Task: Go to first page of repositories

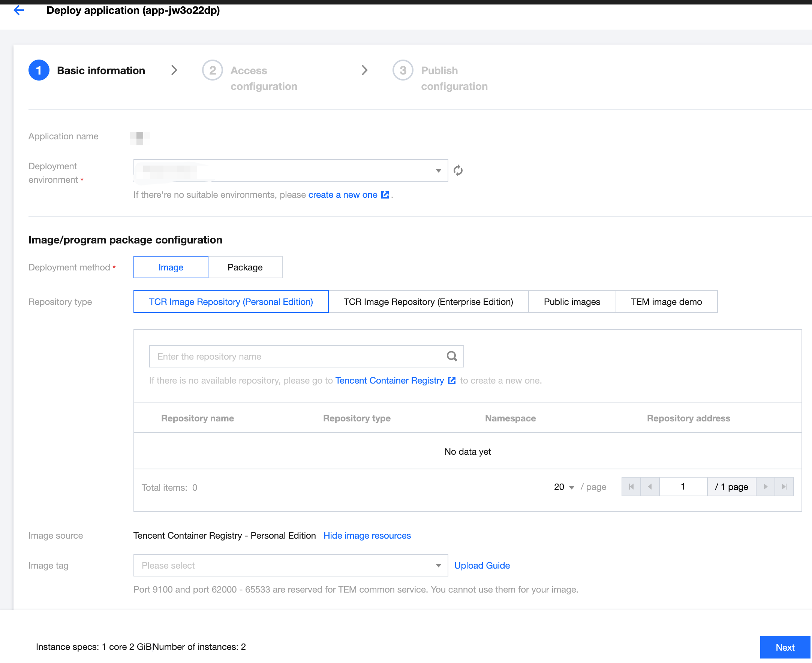Action: coord(631,487)
